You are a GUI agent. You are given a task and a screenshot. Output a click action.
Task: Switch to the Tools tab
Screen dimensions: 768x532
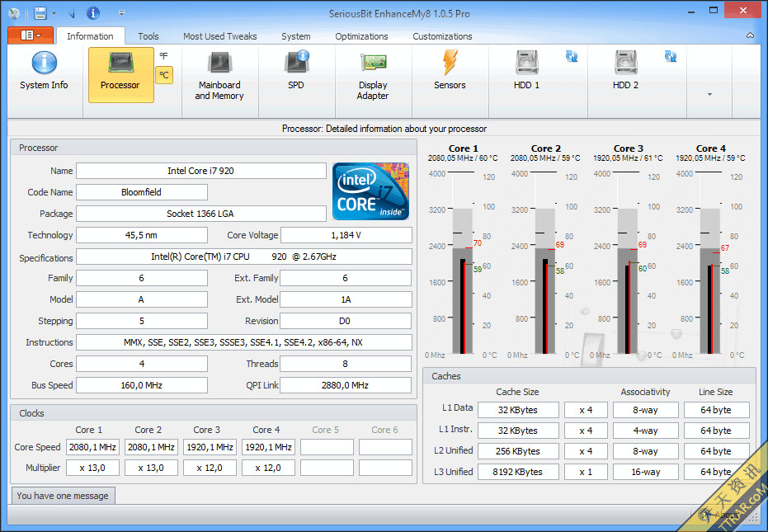click(148, 36)
